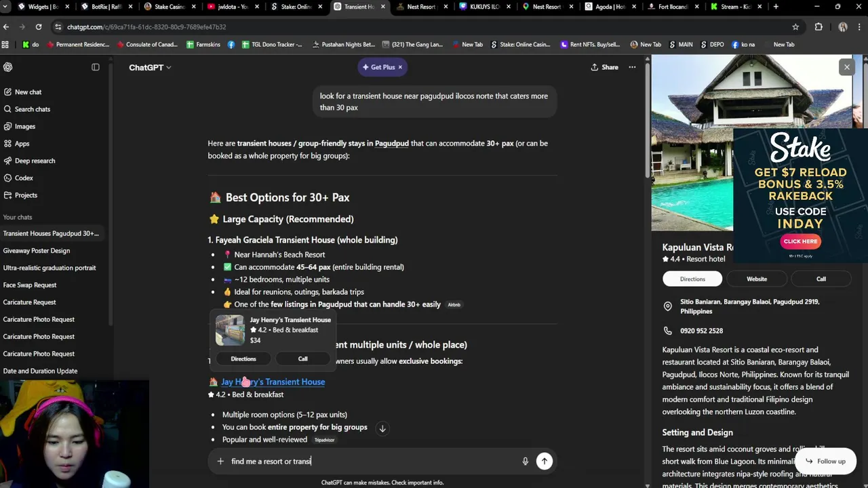The width and height of the screenshot is (868, 488).
Task: Open the browser extensions puzzle icon
Action: (818, 27)
